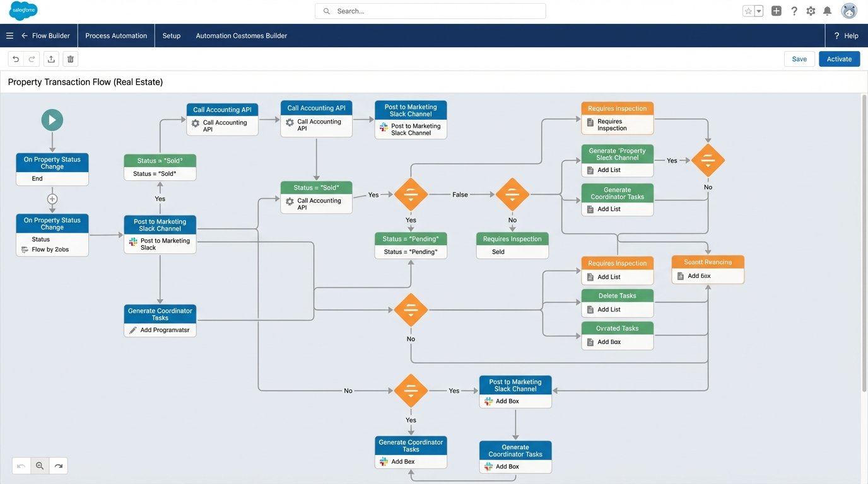Open the favorites list dropdown arrow
868x484 pixels.
(x=758, y=9)
